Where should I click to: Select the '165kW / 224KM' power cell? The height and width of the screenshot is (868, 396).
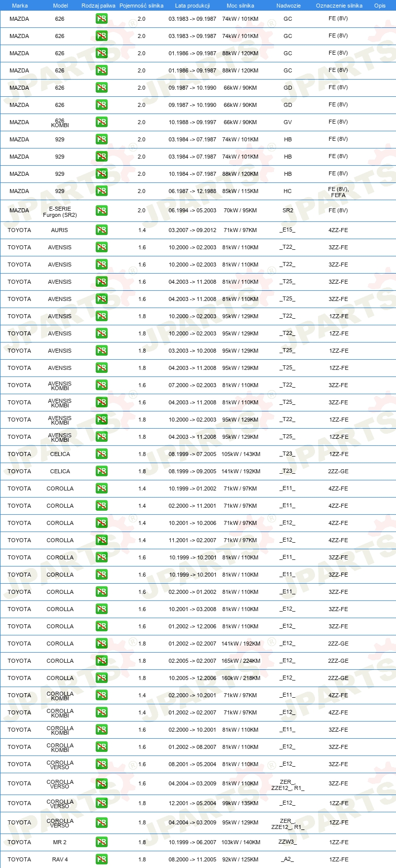(x=241, y=661)
